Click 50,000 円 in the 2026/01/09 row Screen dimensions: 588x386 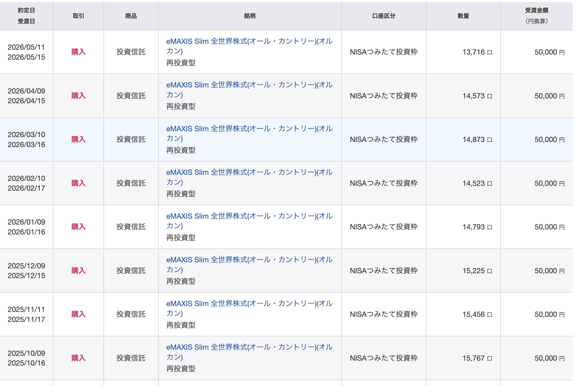[549, 227]
